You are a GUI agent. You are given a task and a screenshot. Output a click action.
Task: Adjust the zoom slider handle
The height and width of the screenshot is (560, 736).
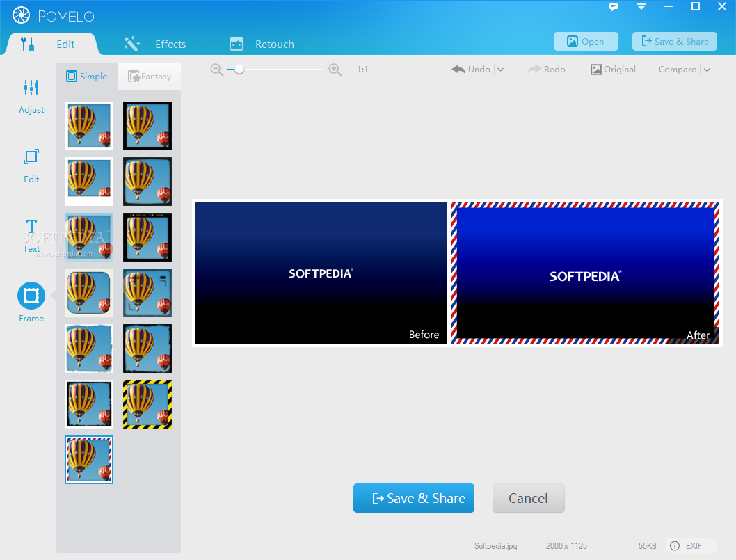click(x=239, y=70)
